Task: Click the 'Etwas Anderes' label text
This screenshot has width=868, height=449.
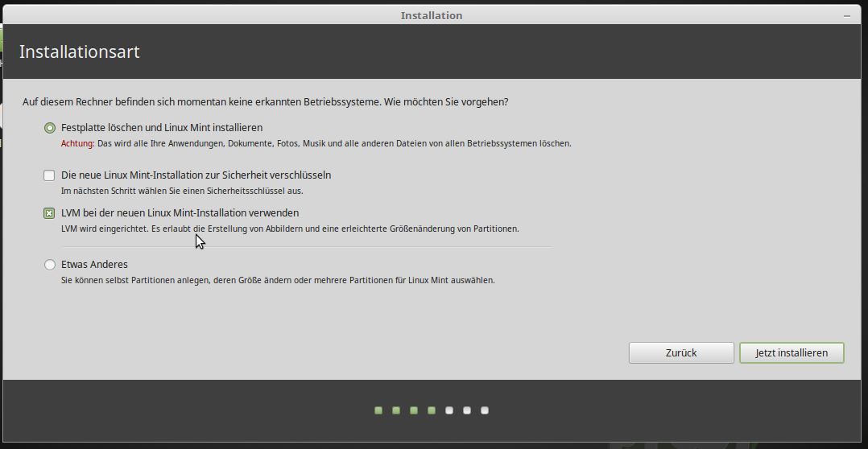Action: tap(94, 265)
